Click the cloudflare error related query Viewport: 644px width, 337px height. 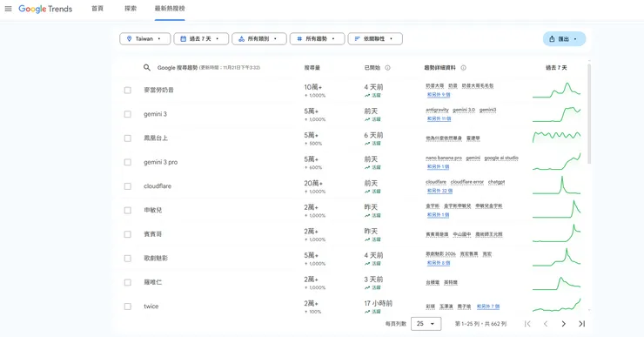tap(467, 182)
